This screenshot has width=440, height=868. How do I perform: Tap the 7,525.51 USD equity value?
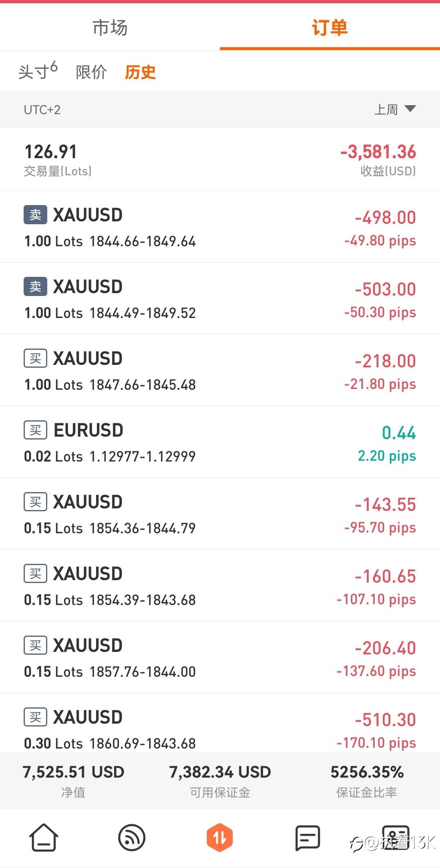pyautogui.click(x=73, y=772)
